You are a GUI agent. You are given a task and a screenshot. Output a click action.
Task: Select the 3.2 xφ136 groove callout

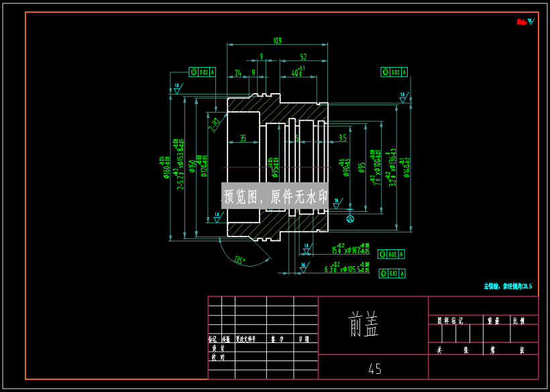pyautogui.click(x=392, y=168)
